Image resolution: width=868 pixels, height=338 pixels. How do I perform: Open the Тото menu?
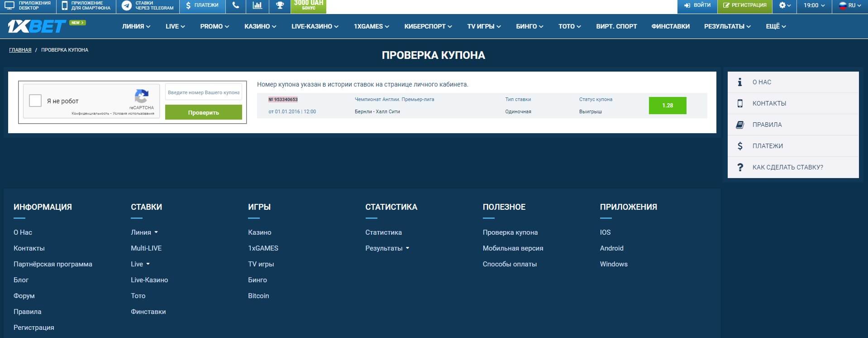569,26
